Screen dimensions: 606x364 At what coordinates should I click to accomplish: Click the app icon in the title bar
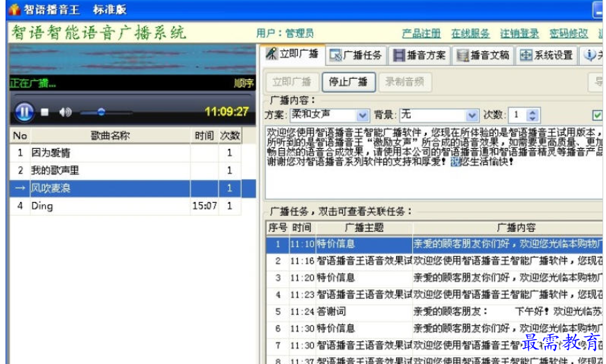[15, 9]
